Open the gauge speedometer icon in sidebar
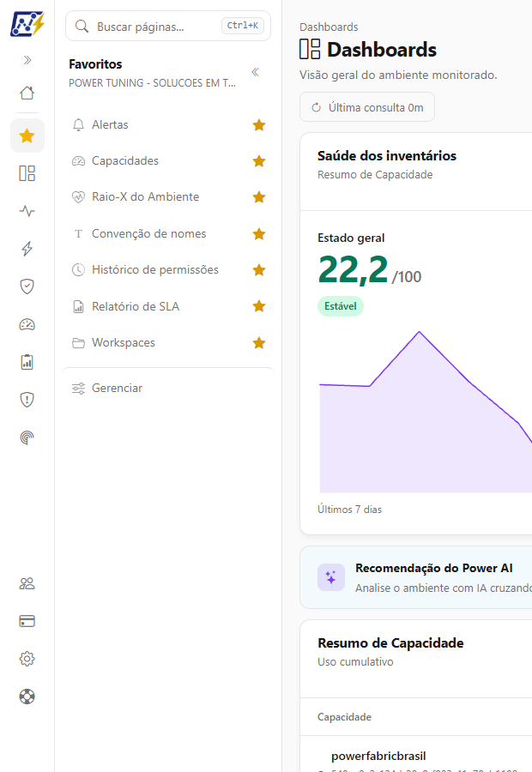532x772 pixels. [27, 324]
